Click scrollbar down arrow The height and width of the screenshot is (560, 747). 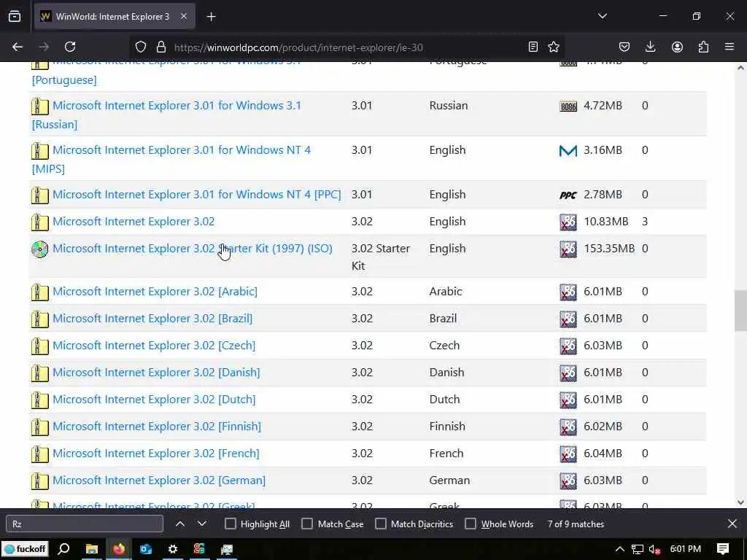pyautogui.click(x=740, y=502)
